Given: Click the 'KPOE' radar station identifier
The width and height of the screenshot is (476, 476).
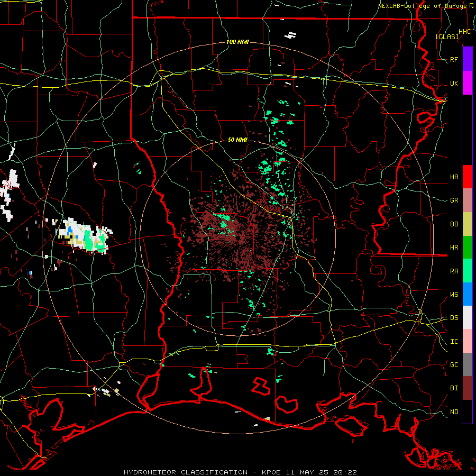Looking at the screenshot, I should click(270, 472).
